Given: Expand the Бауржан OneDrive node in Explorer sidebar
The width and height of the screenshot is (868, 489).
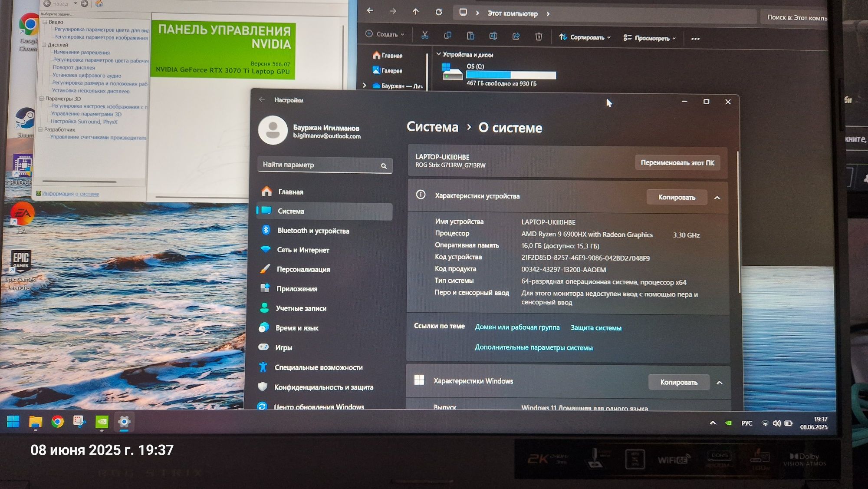Looking at the screenshot, I should pyautogui.click(x=364, y=86).
